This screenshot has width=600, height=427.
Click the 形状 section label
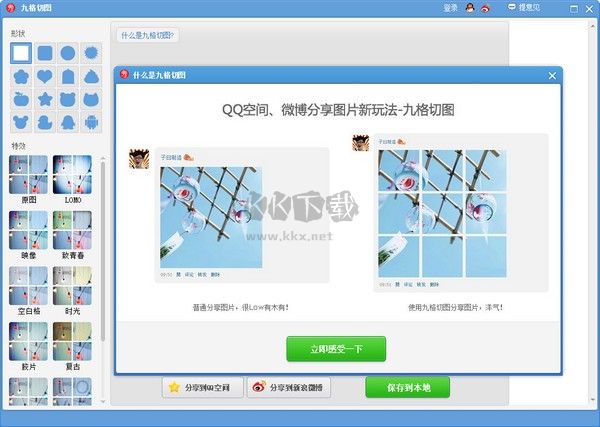tap(18, 34)
